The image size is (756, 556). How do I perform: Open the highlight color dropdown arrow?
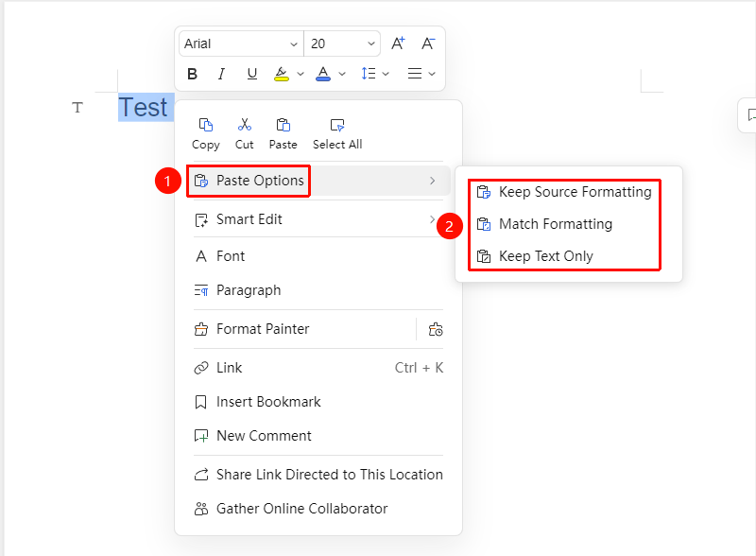[x=301, y=74]
